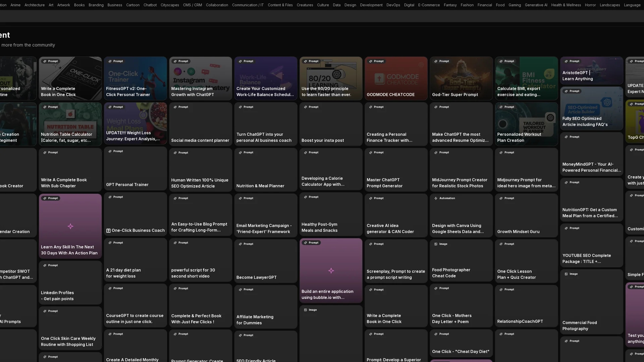
Task: Click Prompt badge on MoneyMindGPT card
Action: pos(572,137)
